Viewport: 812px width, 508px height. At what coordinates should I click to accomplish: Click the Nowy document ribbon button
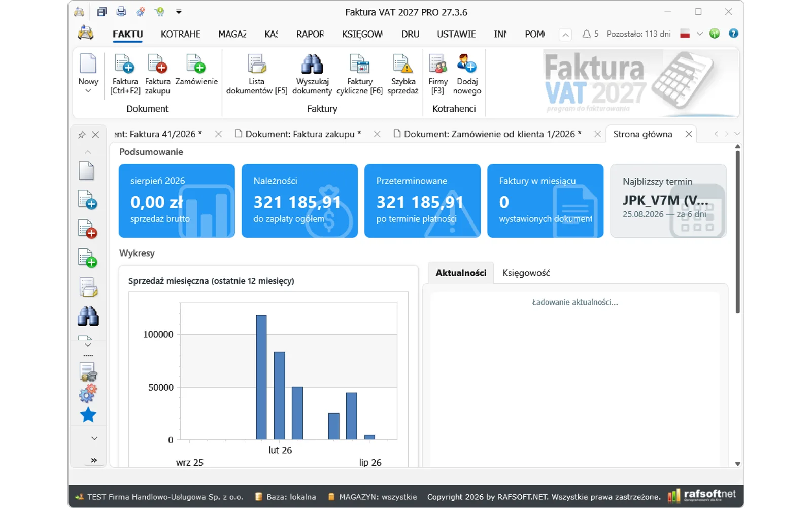tap(88, 74)
